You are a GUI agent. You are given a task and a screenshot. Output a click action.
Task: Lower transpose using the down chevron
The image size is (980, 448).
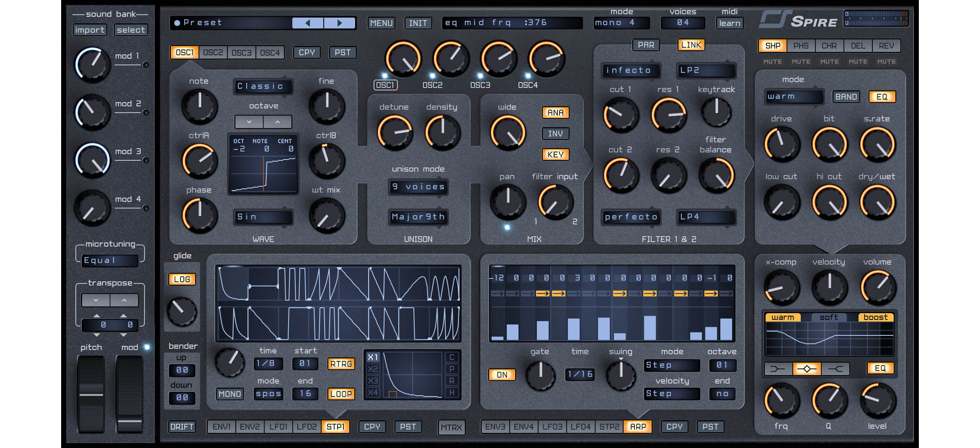(96, 300)
